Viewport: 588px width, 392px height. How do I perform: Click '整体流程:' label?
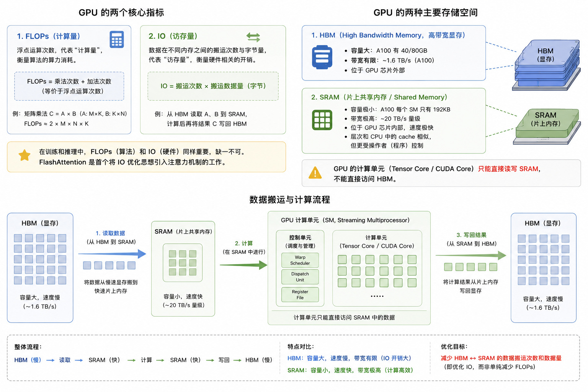tap(28, 347)
